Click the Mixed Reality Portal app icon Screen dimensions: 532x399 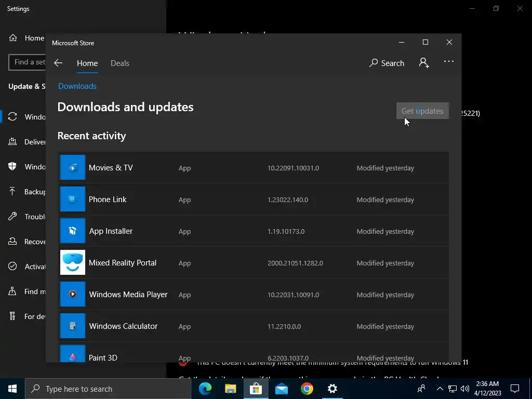73,262
